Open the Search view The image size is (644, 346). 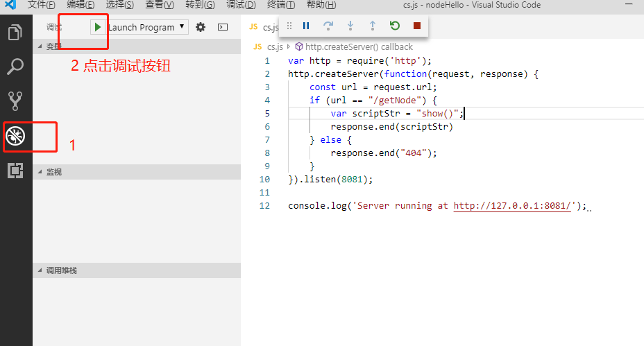[x=15, y=67]
